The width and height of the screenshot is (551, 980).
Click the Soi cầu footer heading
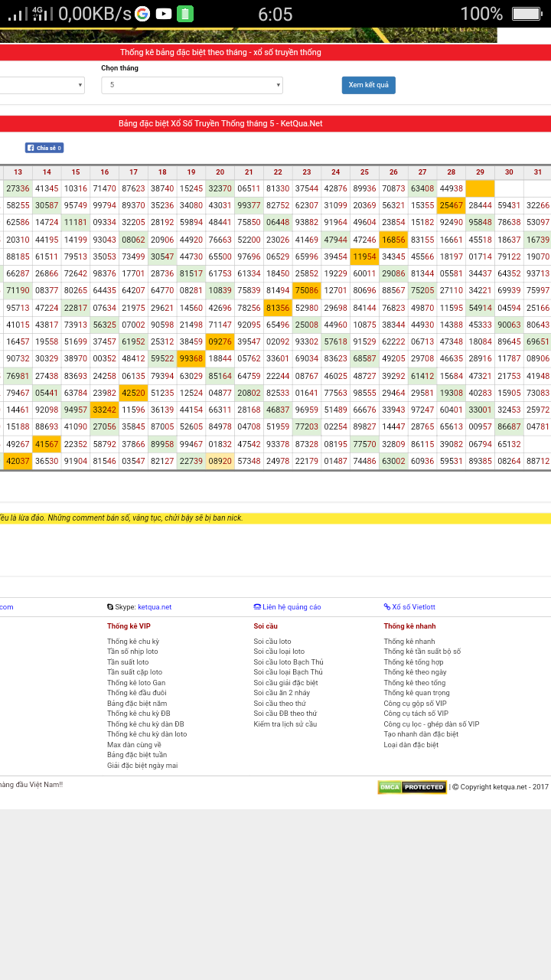pyautogui.click(x=266, y=626)
